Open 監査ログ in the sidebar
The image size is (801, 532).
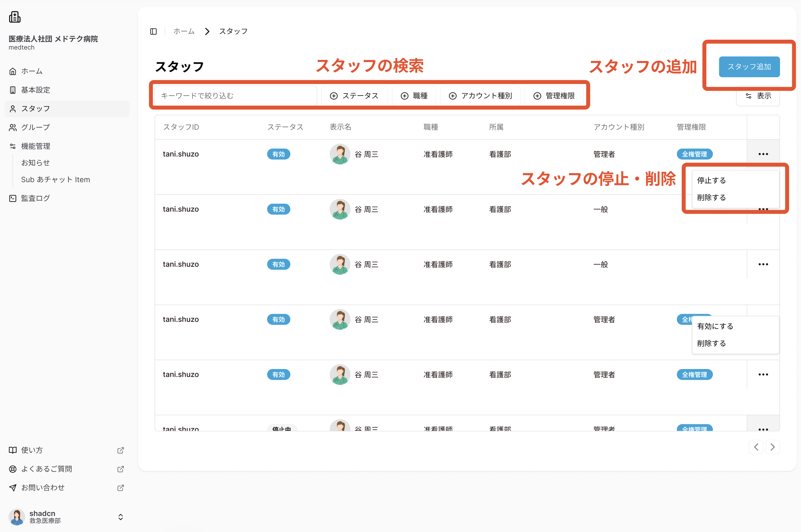coord(67,198)
